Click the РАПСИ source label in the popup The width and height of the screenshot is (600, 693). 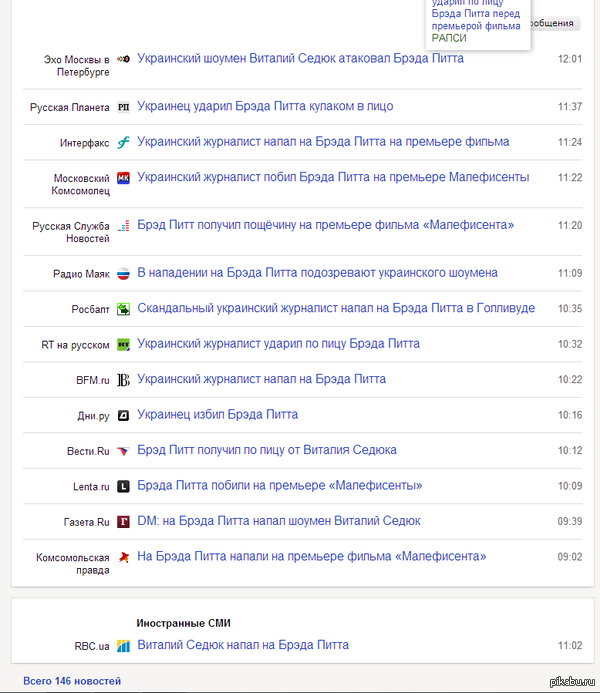[449, 37]
